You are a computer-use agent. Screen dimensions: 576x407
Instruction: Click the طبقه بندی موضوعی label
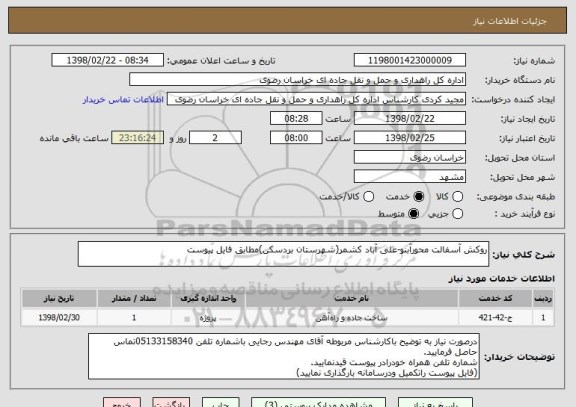516,197
